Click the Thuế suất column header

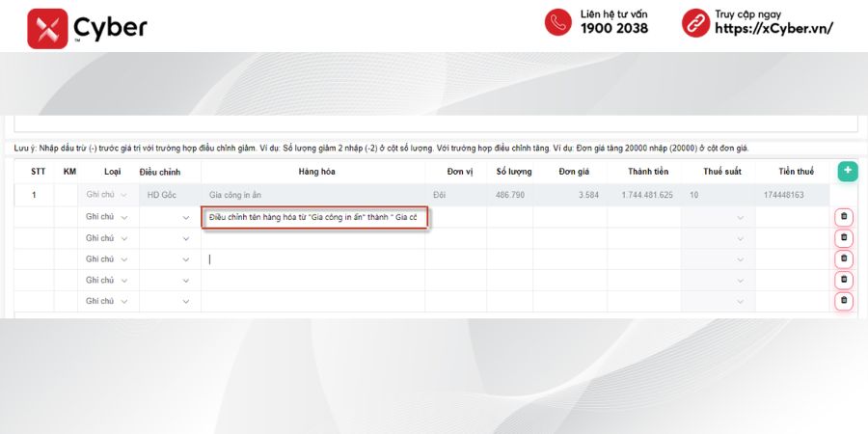pos(722,172)
